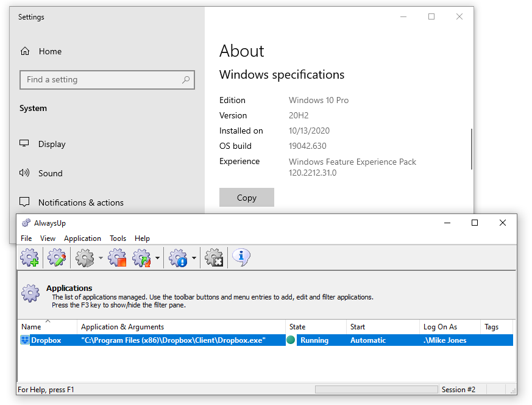This screenshot has height=405, width=532.
Task: Open the Start Application dropdown arrow
Action: coord(101,258)
